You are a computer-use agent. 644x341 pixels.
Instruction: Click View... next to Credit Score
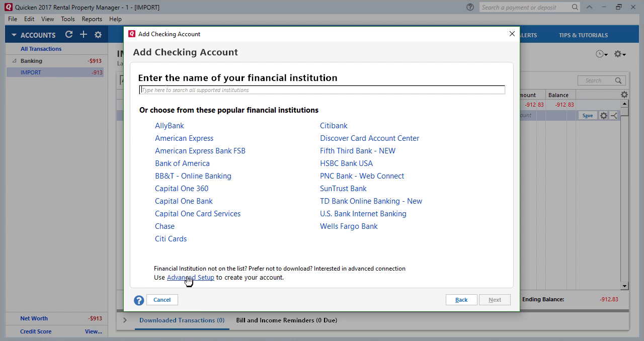[94, 331]
